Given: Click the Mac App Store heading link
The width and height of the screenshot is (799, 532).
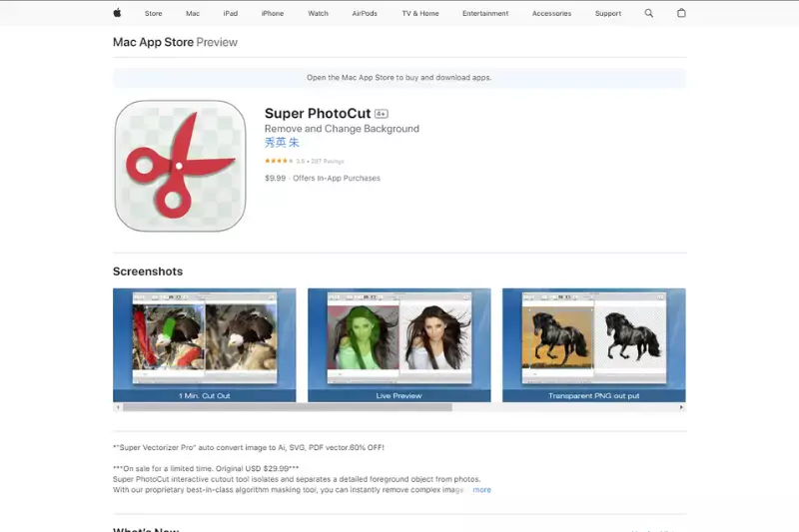Looking at the screenshot, I should [153, 42].
